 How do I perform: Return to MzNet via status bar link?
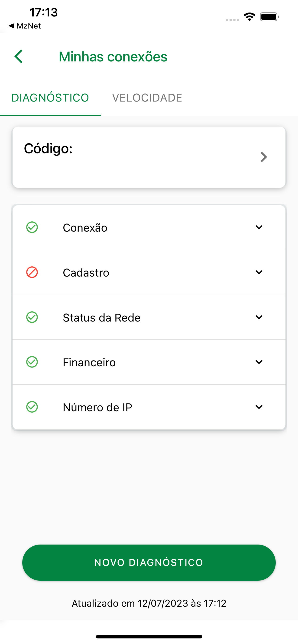(x=25, y=26)
